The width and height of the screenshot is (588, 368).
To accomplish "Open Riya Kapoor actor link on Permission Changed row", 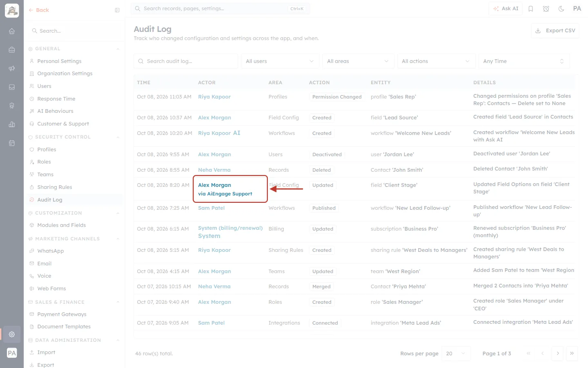I will pos(214,97).
